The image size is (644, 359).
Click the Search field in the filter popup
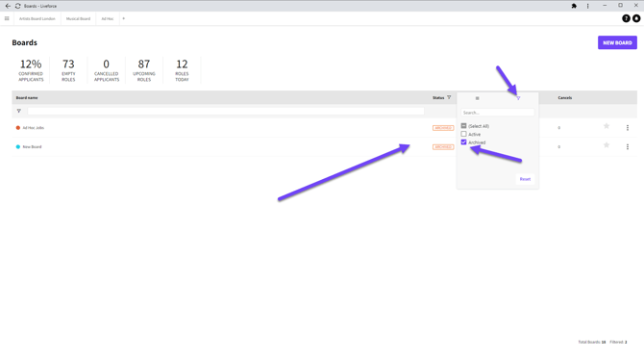(x=497, y=113)
